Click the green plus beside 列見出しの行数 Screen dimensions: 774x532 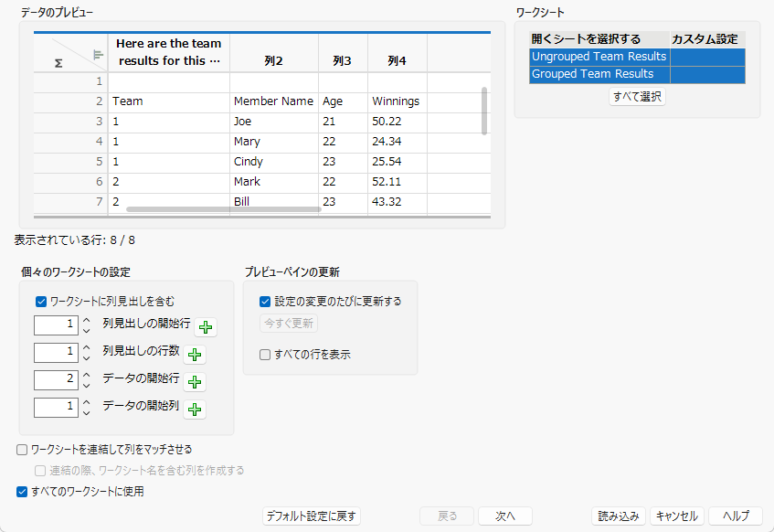coord(195,355)
